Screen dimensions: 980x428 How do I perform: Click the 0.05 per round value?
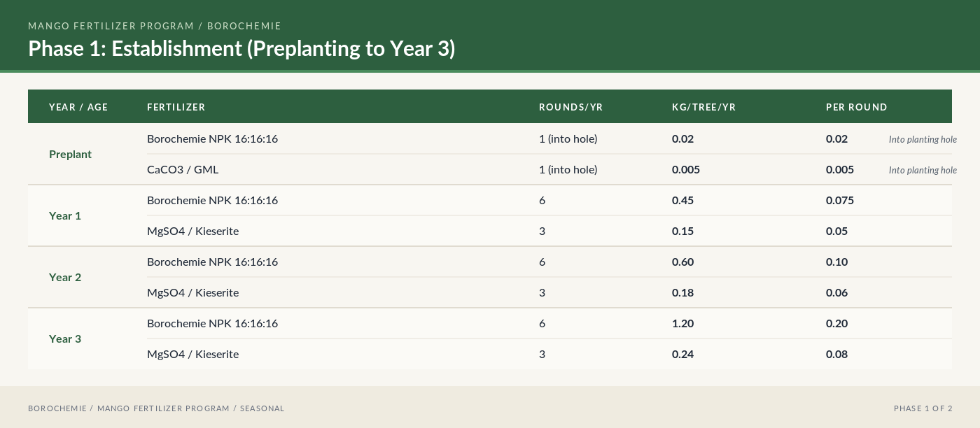[x=836, y=231]
